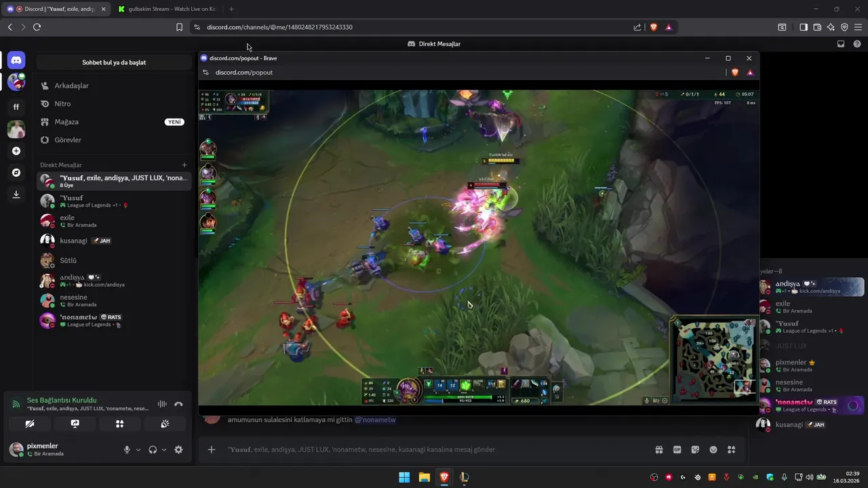
Task: Open Brave Shields in main address bar
Action: (x=654, y=27)
